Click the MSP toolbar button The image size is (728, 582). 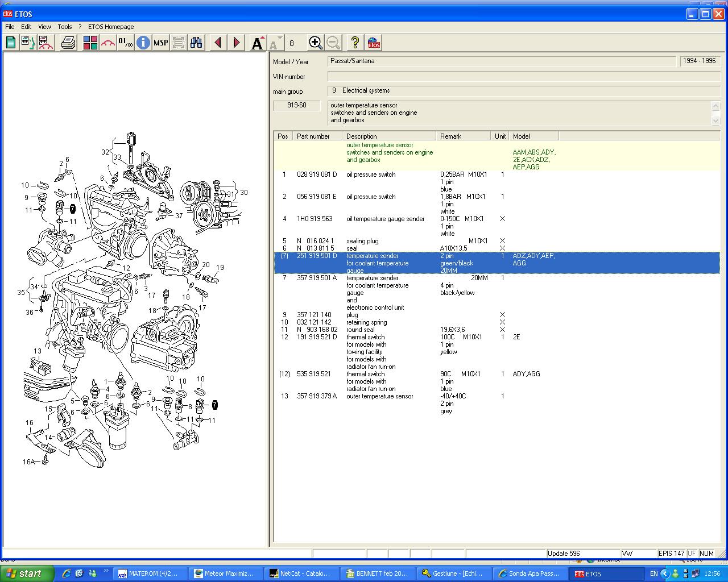pyautogui.click(x=161, y=43)
